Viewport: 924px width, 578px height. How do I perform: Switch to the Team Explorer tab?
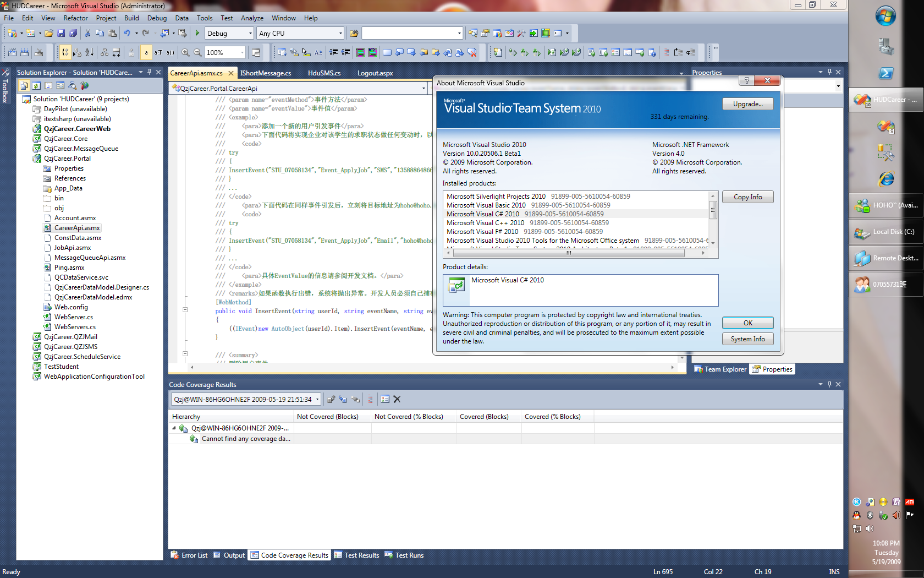coord(721,369)
